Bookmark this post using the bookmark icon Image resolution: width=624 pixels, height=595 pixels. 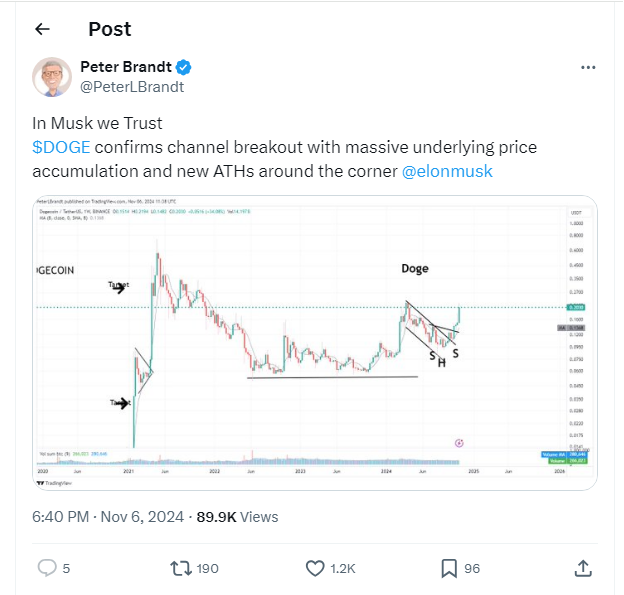point(449,568)
